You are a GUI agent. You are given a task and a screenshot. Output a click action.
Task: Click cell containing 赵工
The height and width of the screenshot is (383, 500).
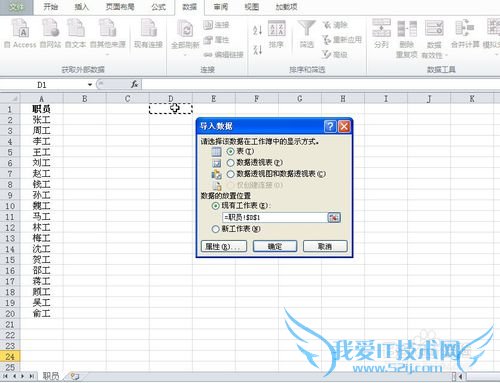click(x=41, y=174)
